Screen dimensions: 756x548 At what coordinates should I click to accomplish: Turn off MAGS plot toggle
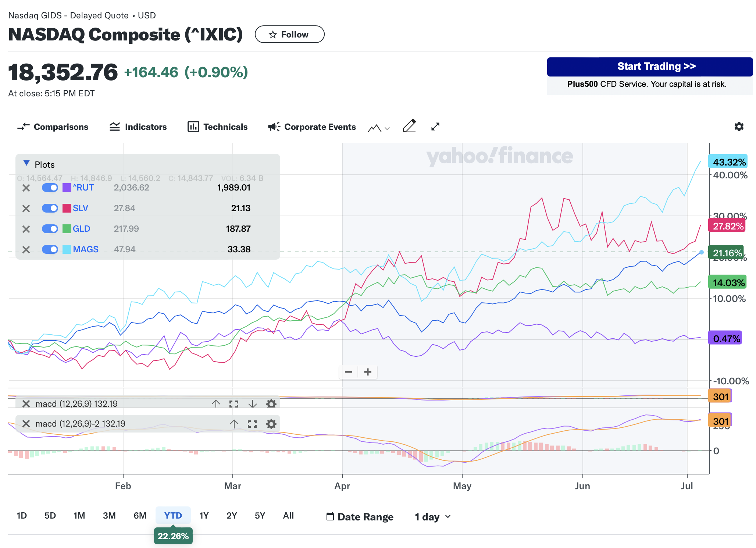pyautogui.click(x=50, y=249)
